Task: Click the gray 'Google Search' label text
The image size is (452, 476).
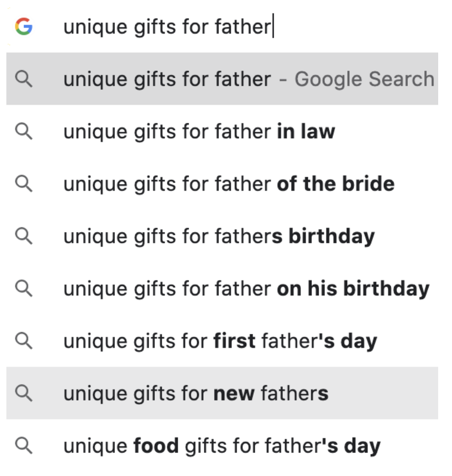Action: click(x=364, y=80)
